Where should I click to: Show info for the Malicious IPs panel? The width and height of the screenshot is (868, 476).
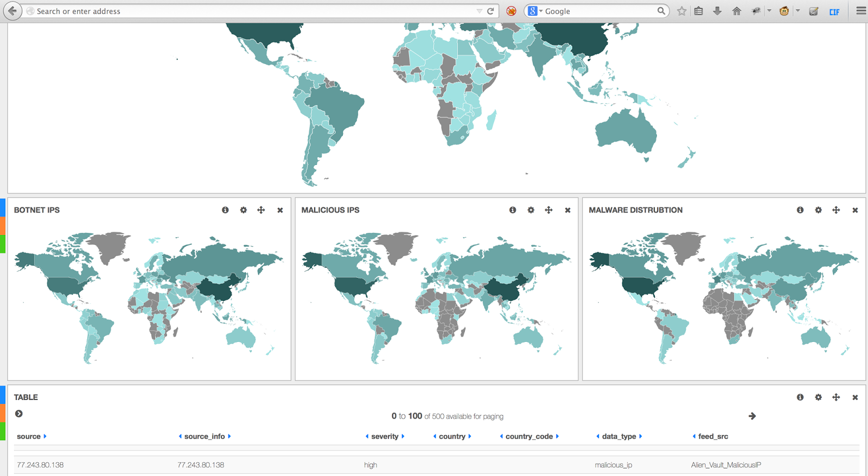pos(513,210)
